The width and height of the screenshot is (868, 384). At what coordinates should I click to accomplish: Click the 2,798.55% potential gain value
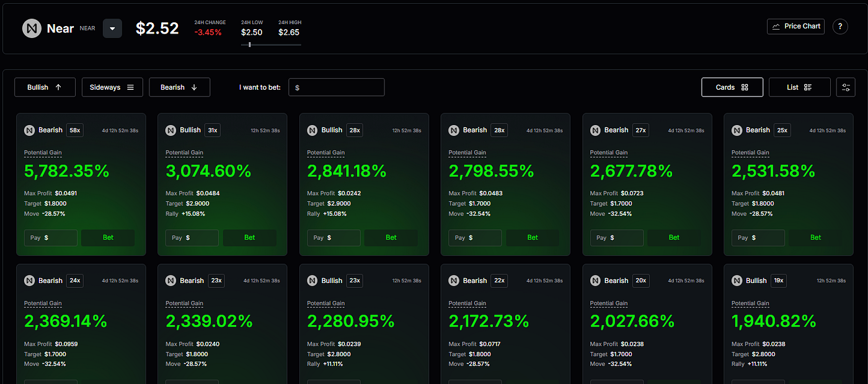(x=492, y=171)
